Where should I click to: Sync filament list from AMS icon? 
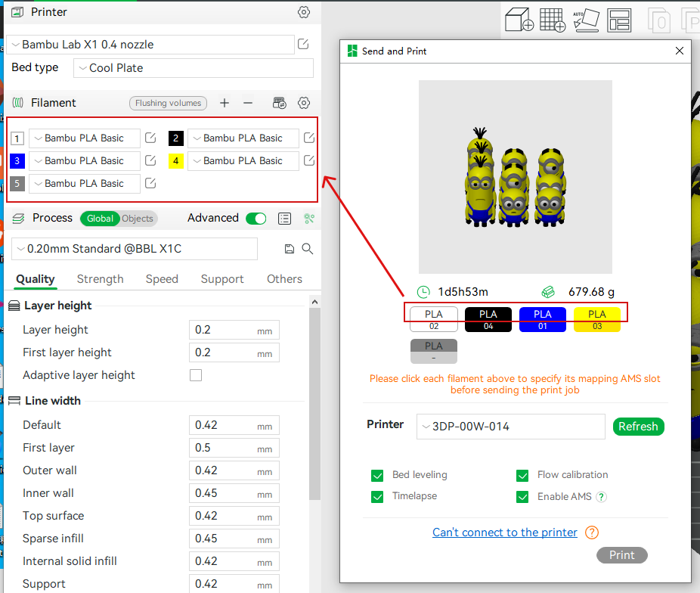280,103
